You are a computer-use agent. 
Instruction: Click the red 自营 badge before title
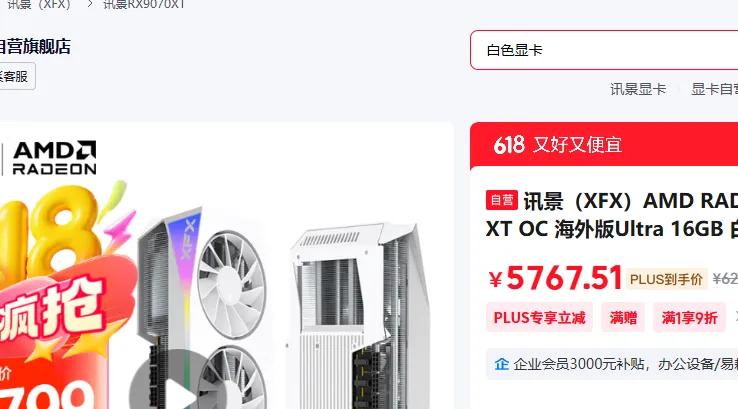pyautogui.click(x=502, y=200)
